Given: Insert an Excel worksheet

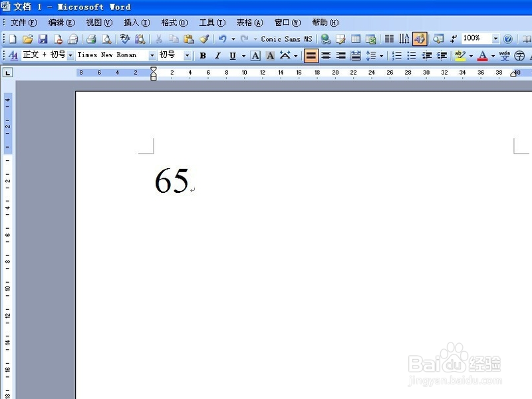Looking at the screenshot, I should coord(370,39).
